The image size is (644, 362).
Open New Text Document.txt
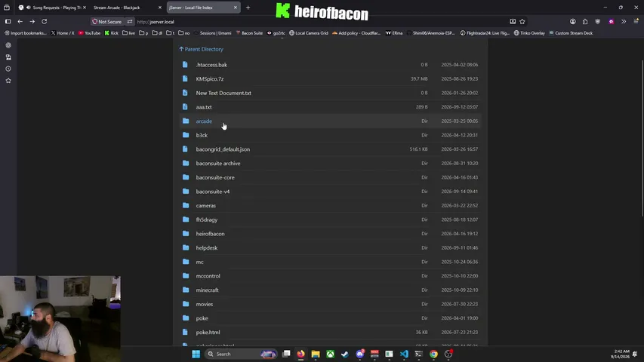click(223, 94)
